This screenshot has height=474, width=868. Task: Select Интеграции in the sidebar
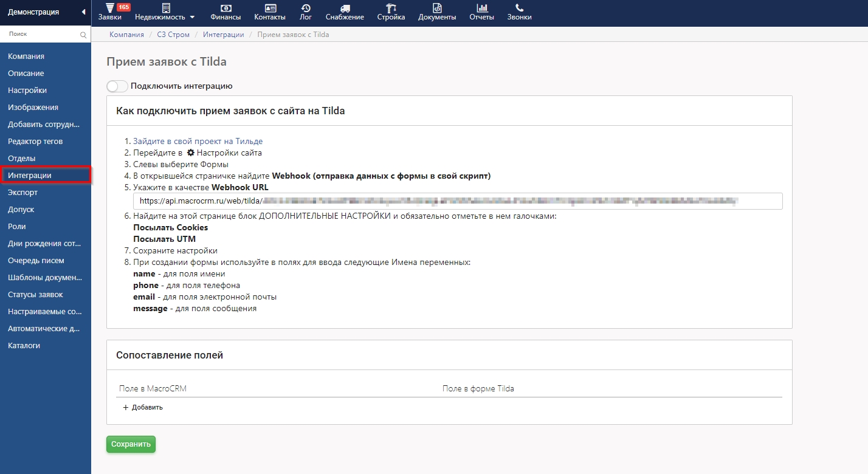pos(46,175)
